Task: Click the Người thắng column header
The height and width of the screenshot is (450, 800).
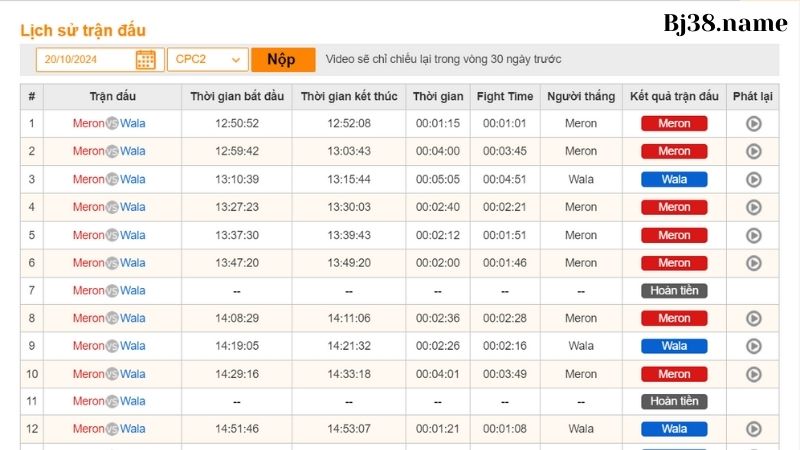Action: click(581, 97)
